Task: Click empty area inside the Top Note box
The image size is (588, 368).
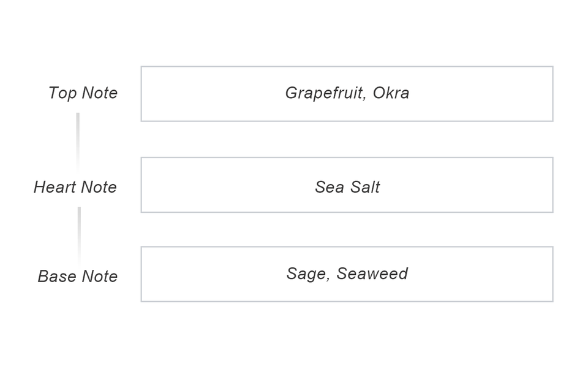Action: point(202,94)
